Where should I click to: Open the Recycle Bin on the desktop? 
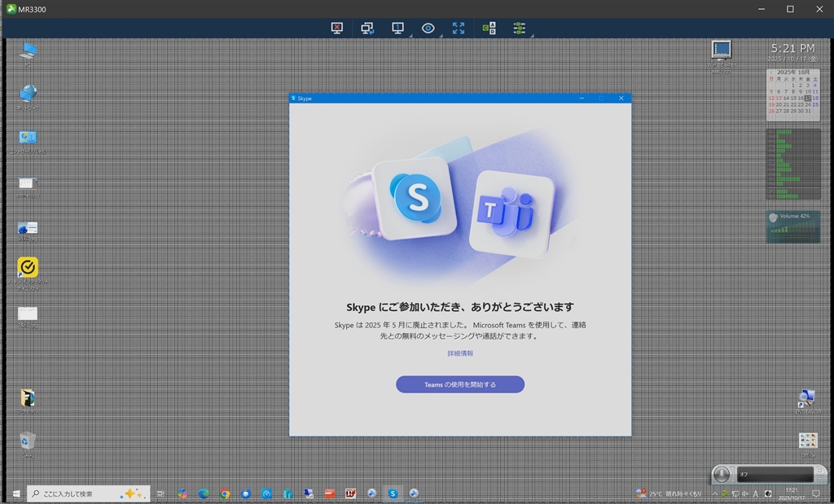click(28, 440)
